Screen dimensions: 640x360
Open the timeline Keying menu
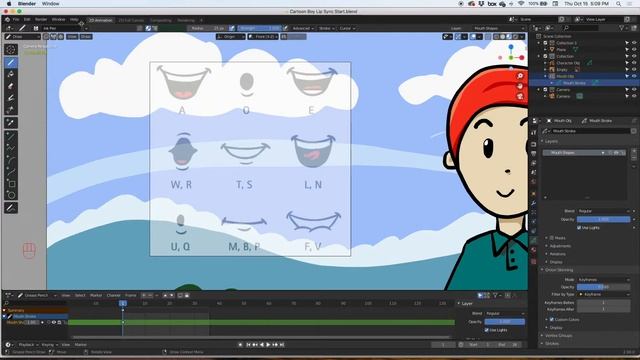coord(49,345)
